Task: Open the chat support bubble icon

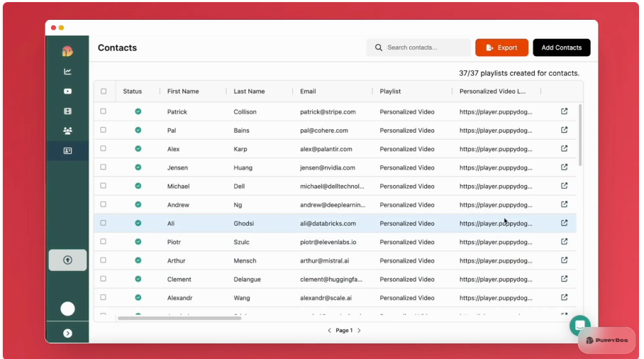Action: pyautogui.click(x=579, y=326)
